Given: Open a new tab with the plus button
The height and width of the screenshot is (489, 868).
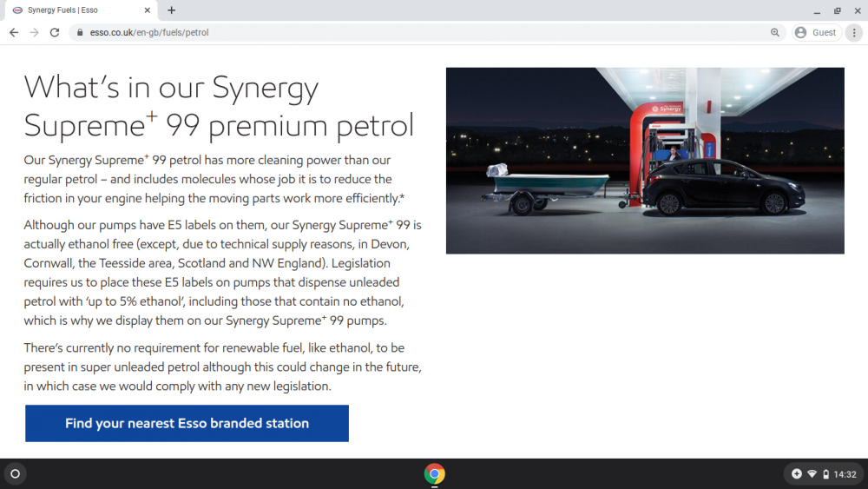Looking at the screenshot, I should coord(172,10).
